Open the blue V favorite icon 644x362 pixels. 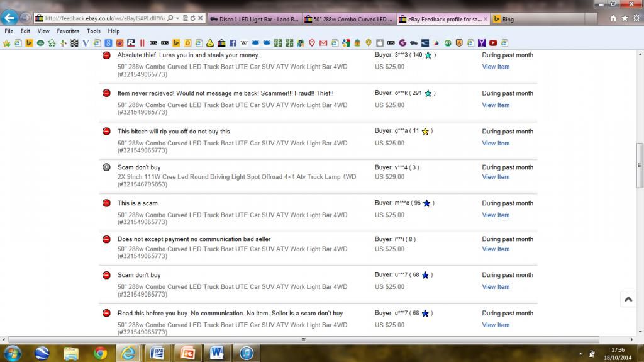(x=86, y=43)
